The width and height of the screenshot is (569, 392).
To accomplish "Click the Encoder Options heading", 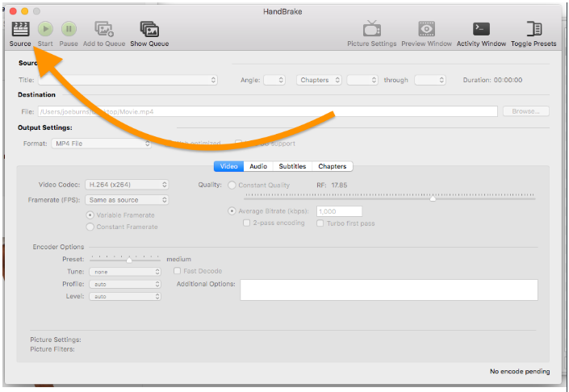I will point(58,247).
